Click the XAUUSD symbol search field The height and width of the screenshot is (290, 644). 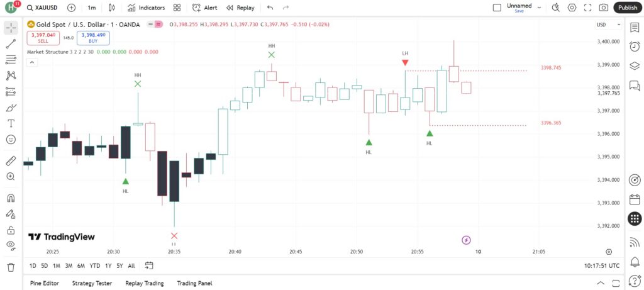click(42, 8)
